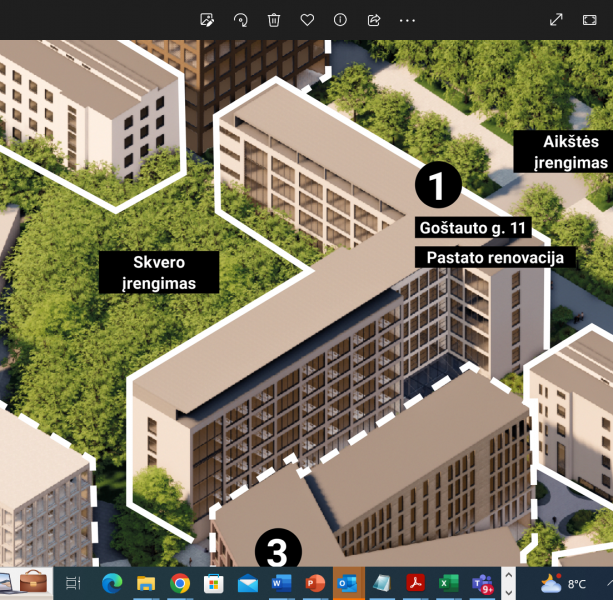Open File Explorer from the taskbar
This screenshot has height=600, width=613.
click(x=146, y=584)
